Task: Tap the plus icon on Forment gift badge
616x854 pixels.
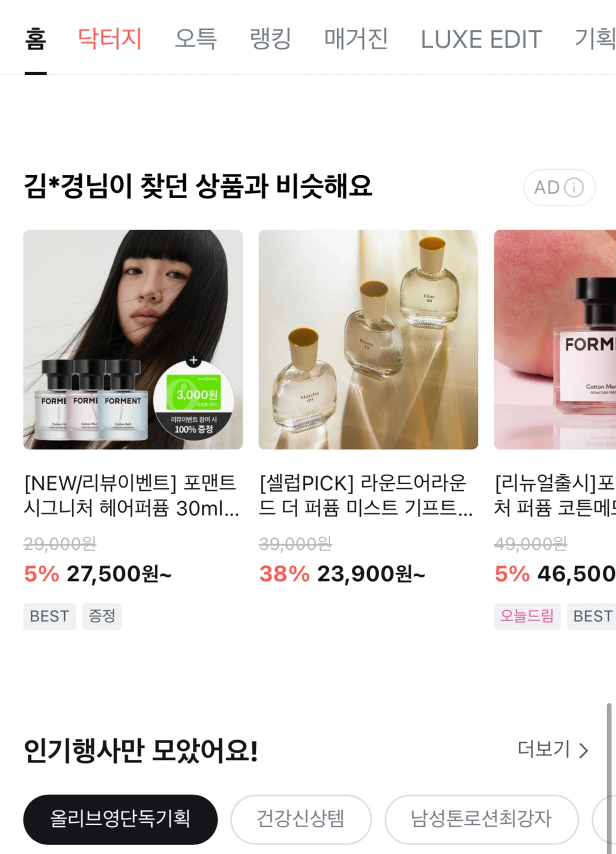Action: point(193,360)
